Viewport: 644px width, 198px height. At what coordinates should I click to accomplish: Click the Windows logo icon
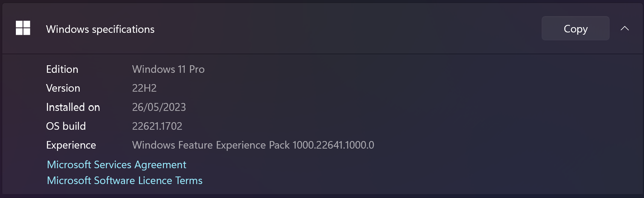coord(23,28)
